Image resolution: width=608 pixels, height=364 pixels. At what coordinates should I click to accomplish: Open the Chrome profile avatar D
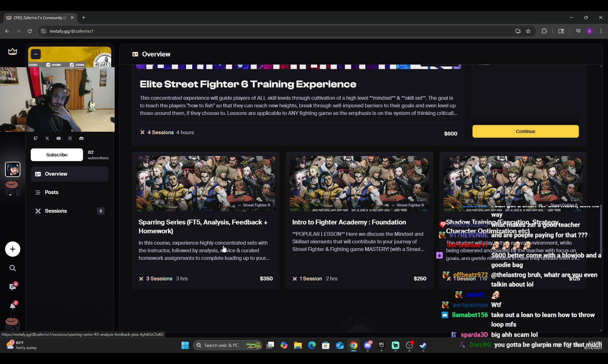pos(590,31)
